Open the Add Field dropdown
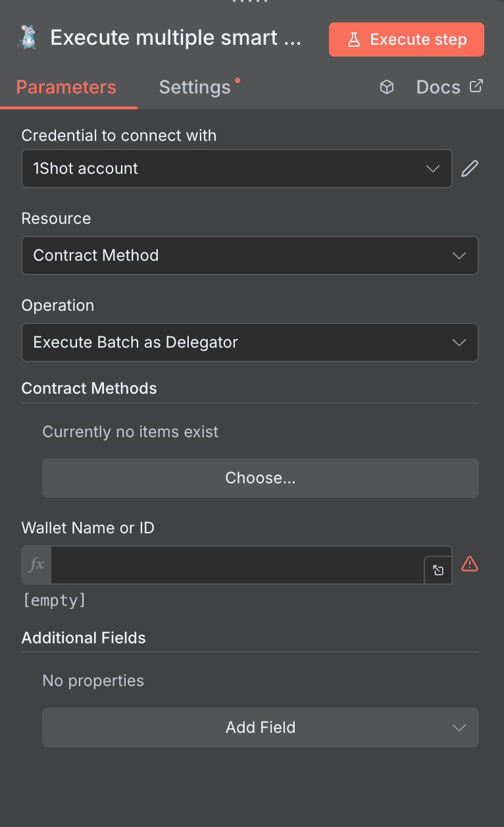The image size is (504, 827). [260, 728]
